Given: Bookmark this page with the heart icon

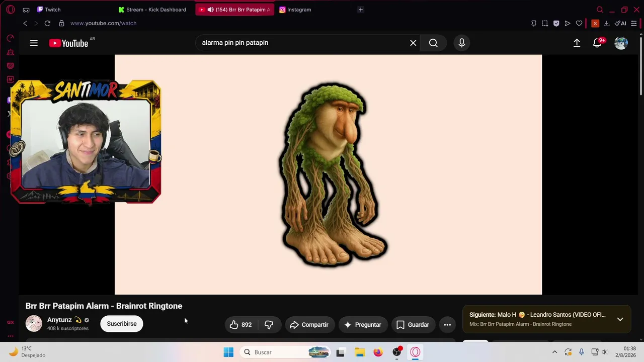Looking at the screenshot, I should point(579,23).
